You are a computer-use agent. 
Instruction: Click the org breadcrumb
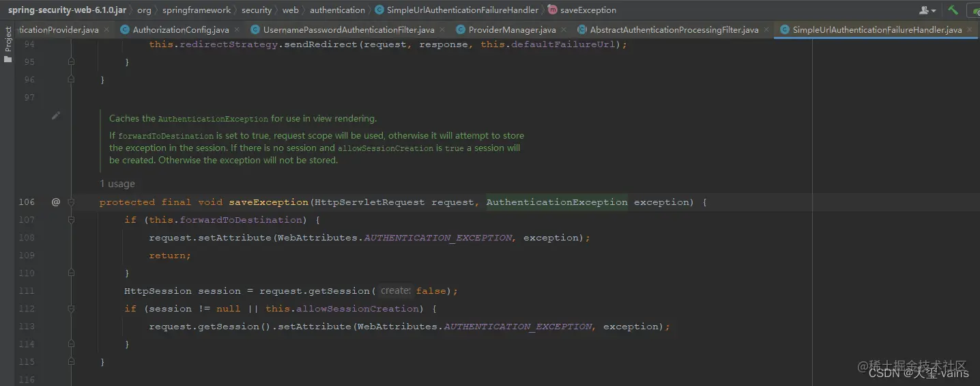tap(144, 10)
